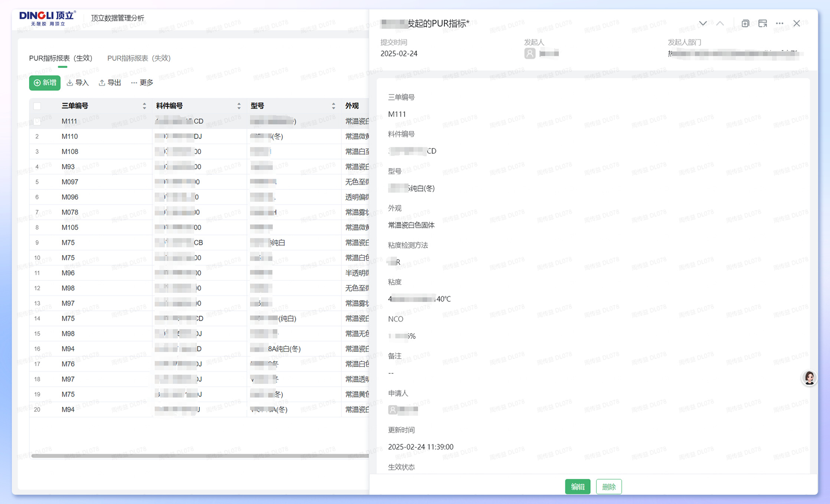Click the 发起人 user avatar icon

point(530,53)
